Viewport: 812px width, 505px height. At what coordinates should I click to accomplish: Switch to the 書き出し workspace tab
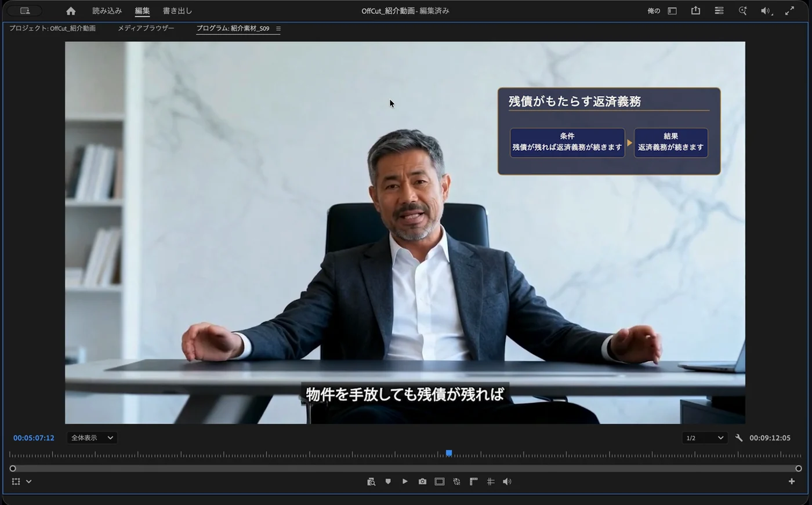point(177,10)
